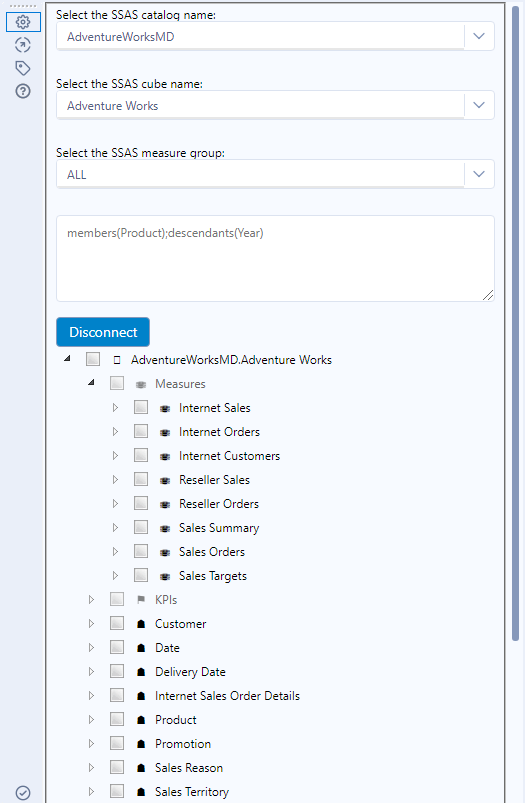525x803 pixels.
Task: Expand the Internet Orders node
Action: tap(115, 432)
